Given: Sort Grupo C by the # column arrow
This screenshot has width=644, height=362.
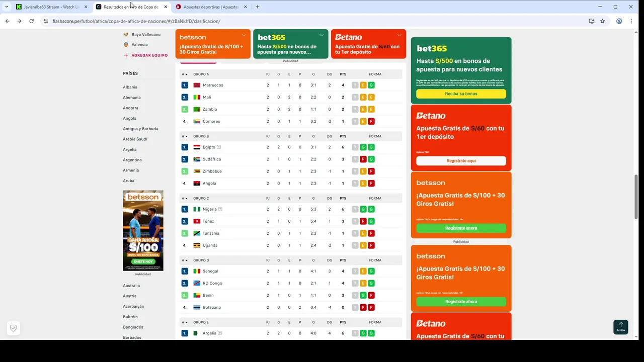Looking at the screenshot, I should (185, 198).
